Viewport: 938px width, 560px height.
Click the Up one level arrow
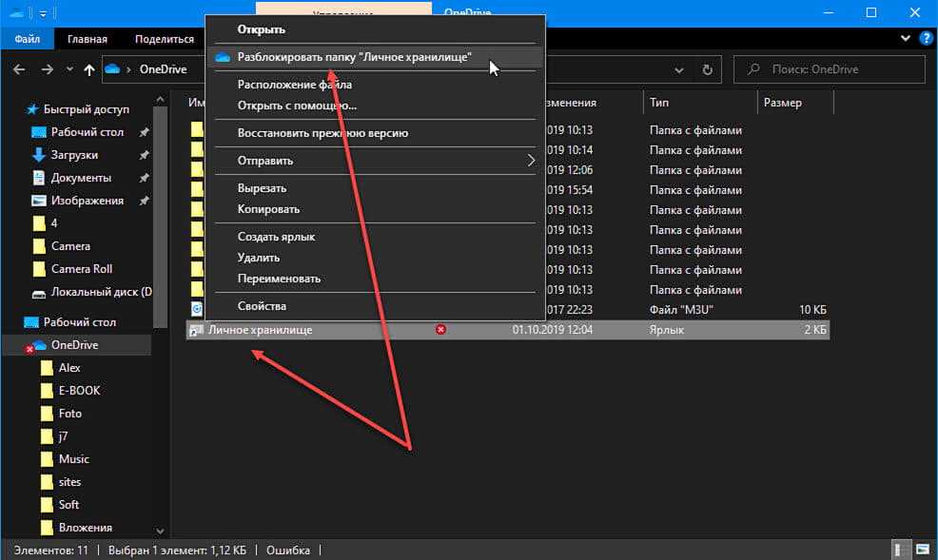pos(89,69)
